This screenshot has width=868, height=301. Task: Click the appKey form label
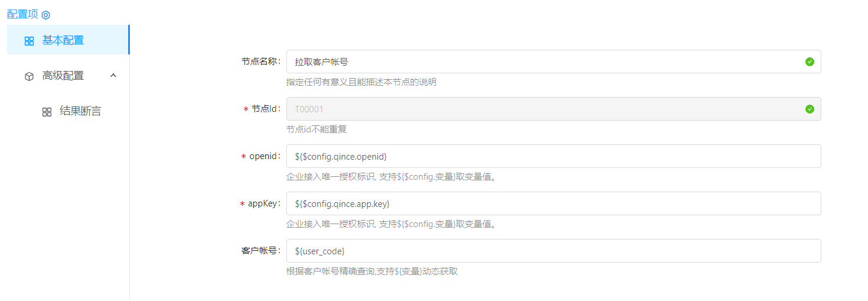point(263,203)
